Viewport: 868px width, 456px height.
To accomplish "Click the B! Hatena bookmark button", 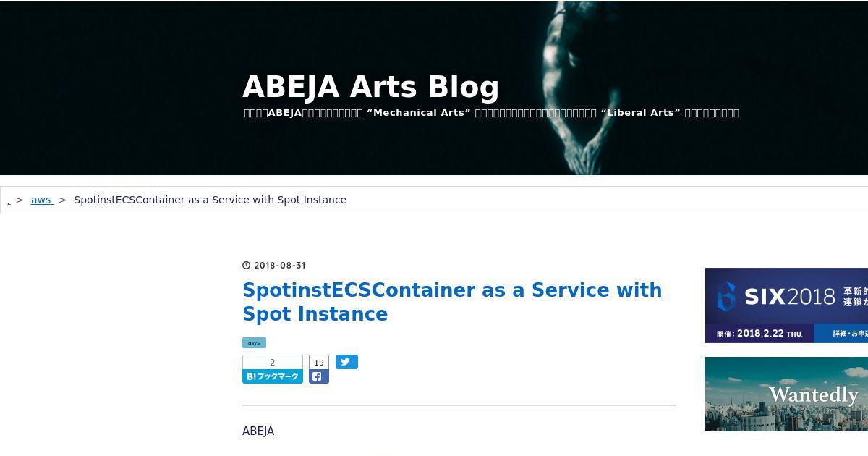I will pos(273,376).
